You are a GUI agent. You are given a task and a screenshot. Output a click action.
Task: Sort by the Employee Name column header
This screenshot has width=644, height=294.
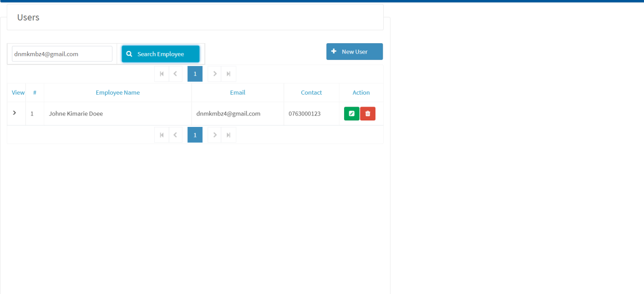coord(117,92)
